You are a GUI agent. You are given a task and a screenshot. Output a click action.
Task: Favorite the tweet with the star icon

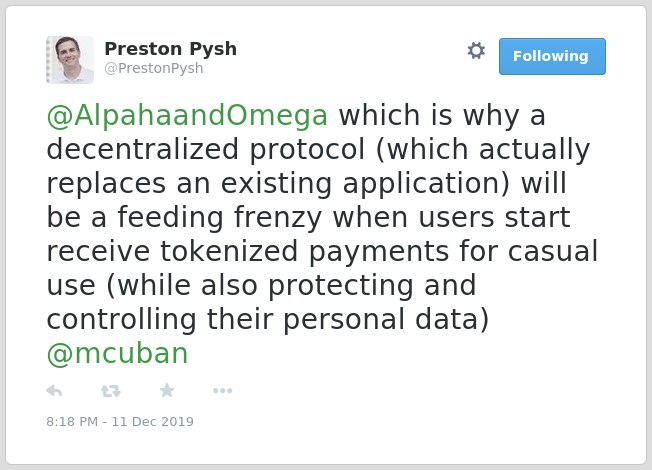(x=167, y=391)
